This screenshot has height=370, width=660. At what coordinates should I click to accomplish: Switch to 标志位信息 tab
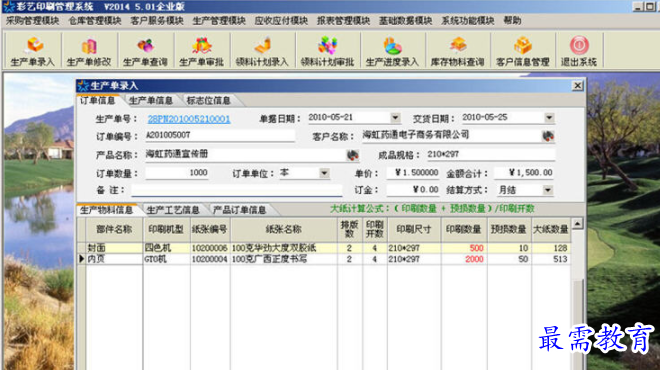click(x=208, y=101)
